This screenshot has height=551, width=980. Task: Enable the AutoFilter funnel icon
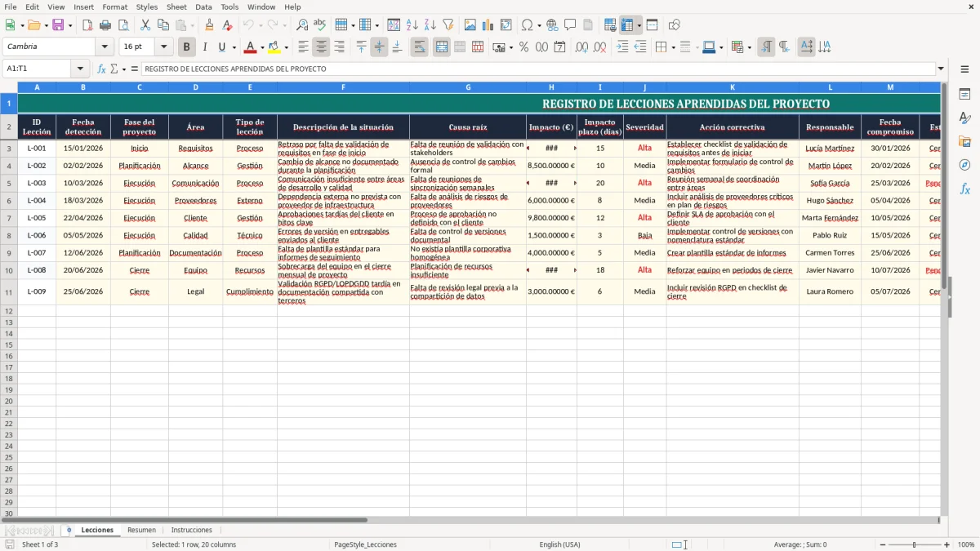pyautogui.click(x=448, y=25)
